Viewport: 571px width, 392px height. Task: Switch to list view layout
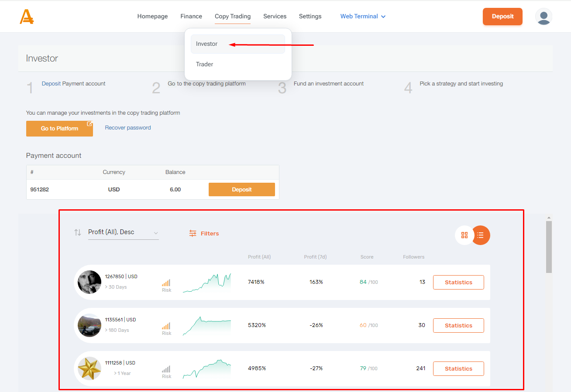[481, 235]
